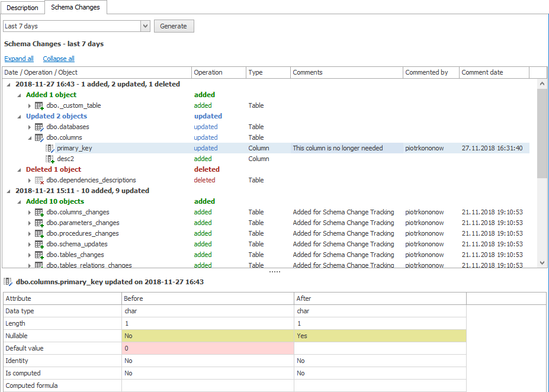Screen dimensions: 549x392
Task: Click the dbo.schema_updates table icon
Action: click(39, 244)
